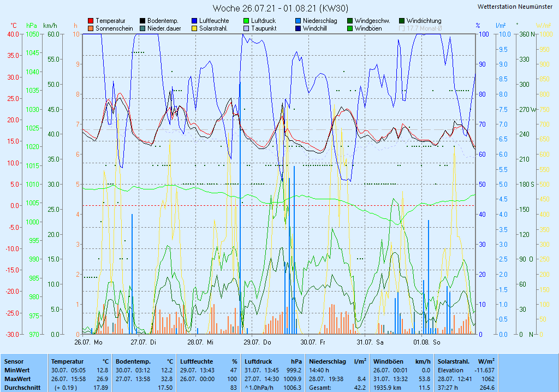
Task: Select the '26.07. Mo' date label
Action: click(88, 342)
